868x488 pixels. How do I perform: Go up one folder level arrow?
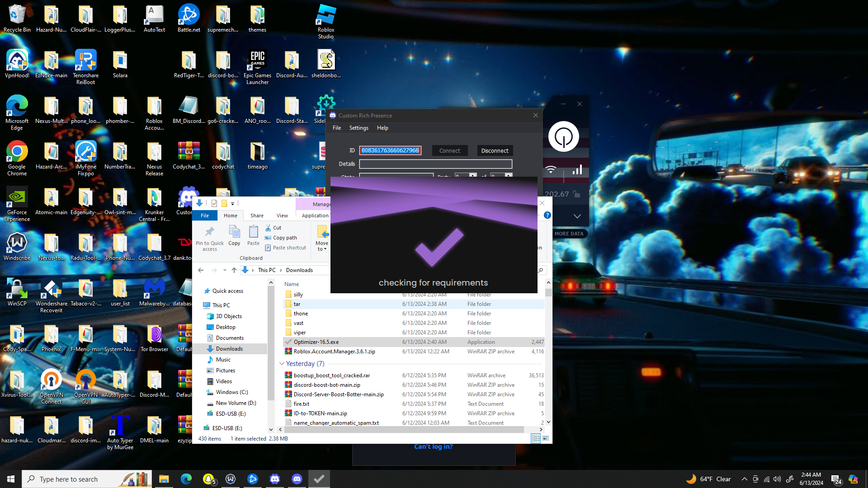pyautogui.click(x=234, y=270)
